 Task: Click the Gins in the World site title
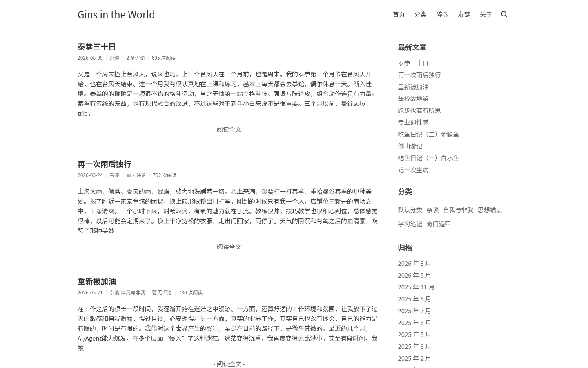click(x=116, y=14)
